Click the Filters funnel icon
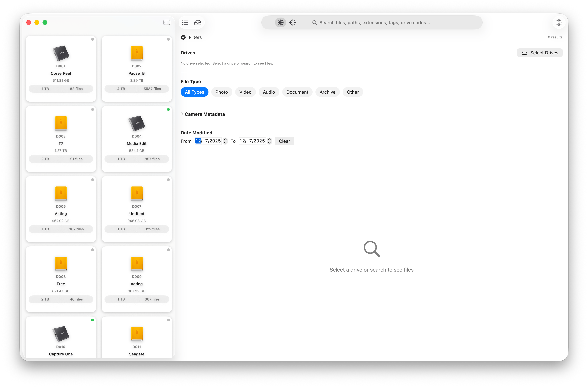 [x=183, y=37]
